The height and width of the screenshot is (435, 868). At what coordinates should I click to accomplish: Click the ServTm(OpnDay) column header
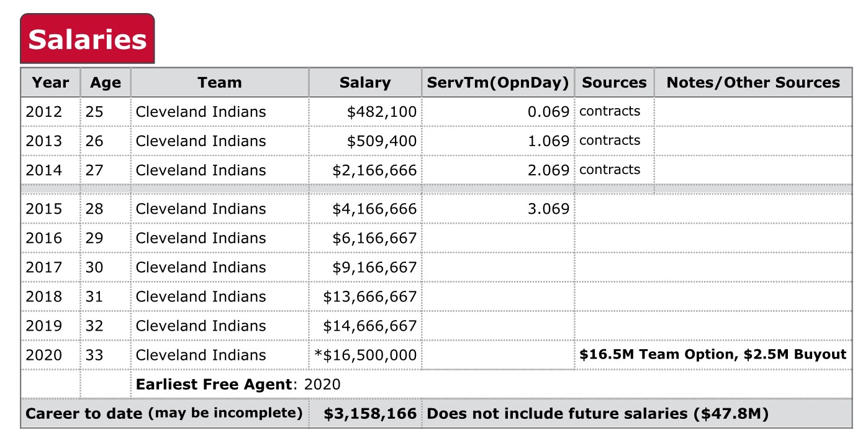click(498, 83)
